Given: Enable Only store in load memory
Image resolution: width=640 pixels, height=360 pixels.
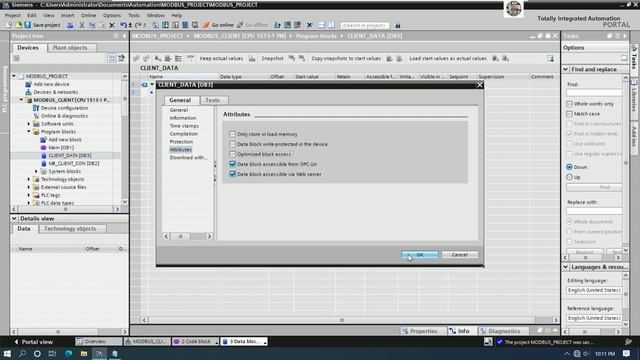Looking at the screenshot, I should [233, 134].
